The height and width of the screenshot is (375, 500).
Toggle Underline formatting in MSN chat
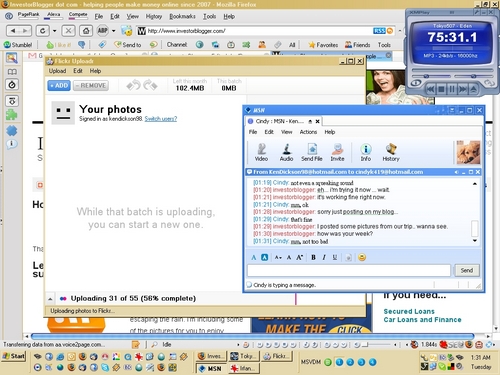(x=335, y=257)
